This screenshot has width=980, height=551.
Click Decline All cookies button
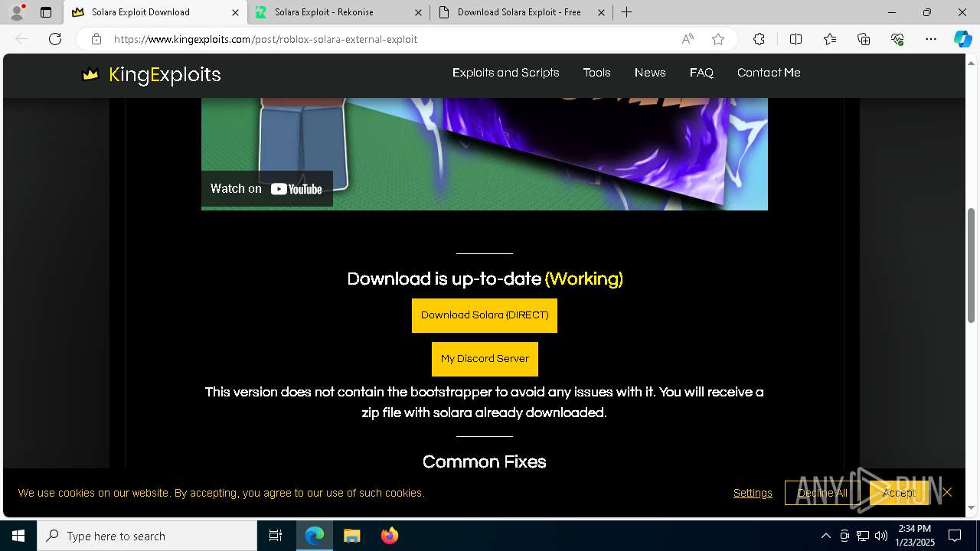[x=822, y=493]
